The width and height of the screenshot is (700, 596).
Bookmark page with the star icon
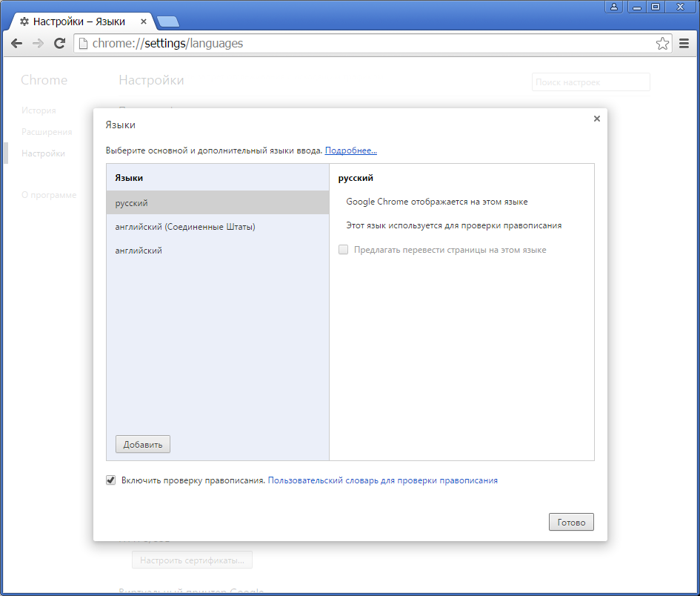pyautogui.click(x=662, y=44)
